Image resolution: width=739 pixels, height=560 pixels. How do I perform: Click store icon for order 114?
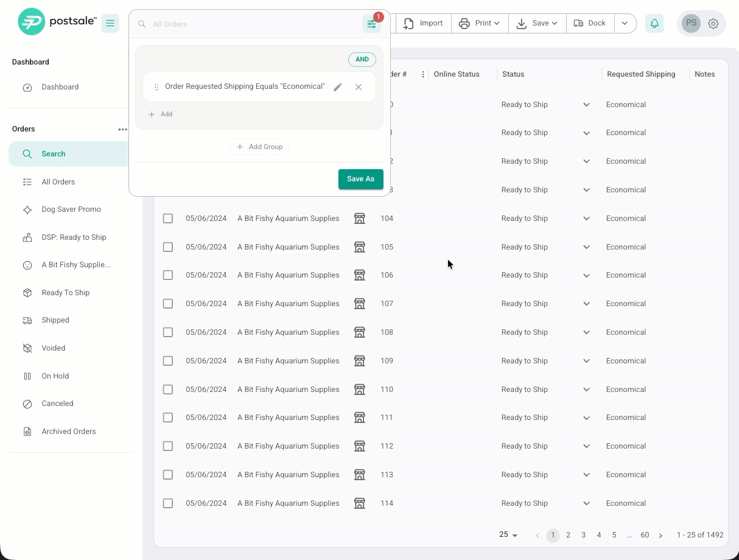click(360, 503)
